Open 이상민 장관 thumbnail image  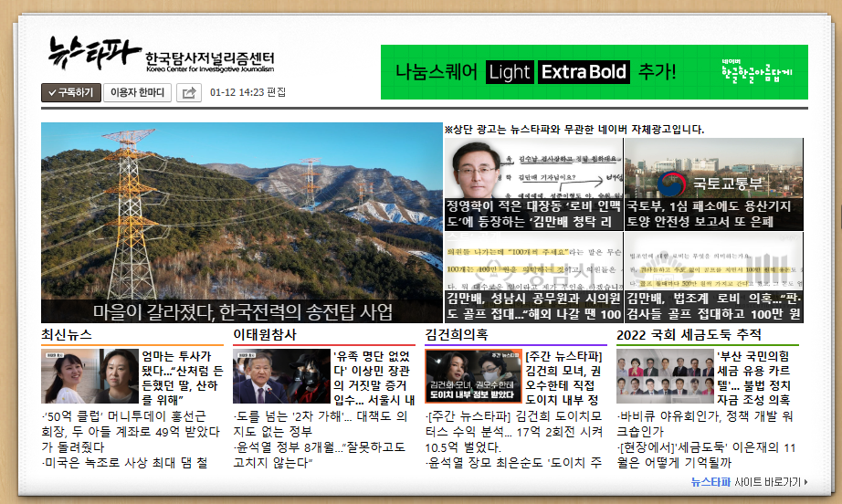click(x=281, y=376)
